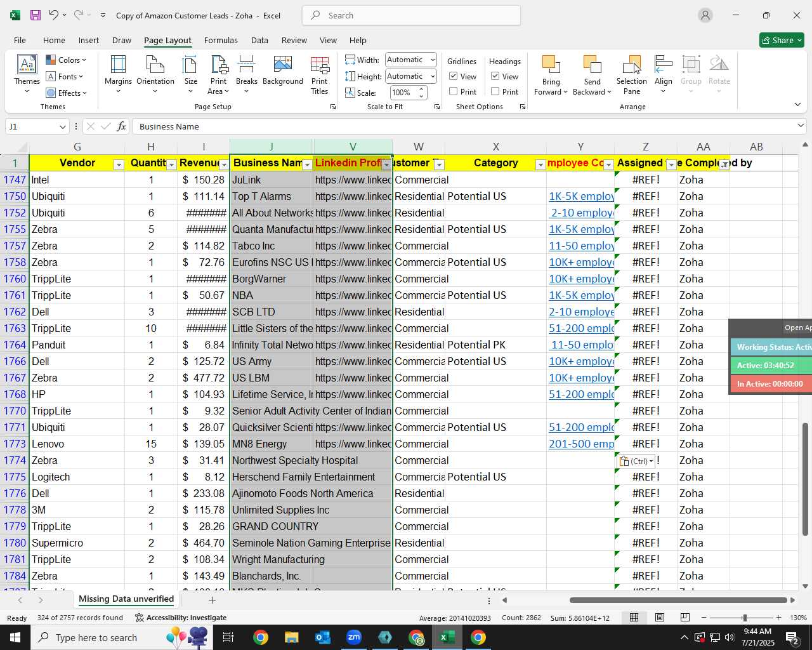Choose a paper Size
The height and width of the screenshot is (650, 812).
click(190, 74)
